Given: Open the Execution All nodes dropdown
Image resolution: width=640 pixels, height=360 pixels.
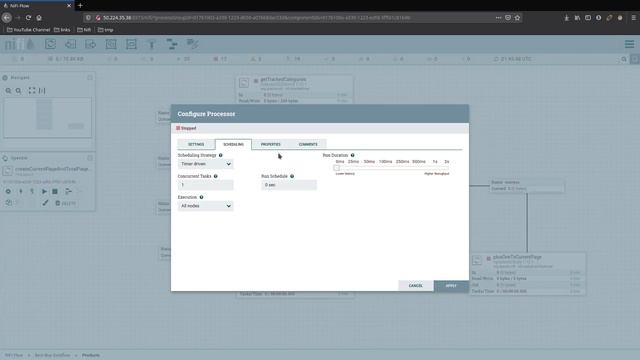Looking at the screenshot, I should point(205,206).
